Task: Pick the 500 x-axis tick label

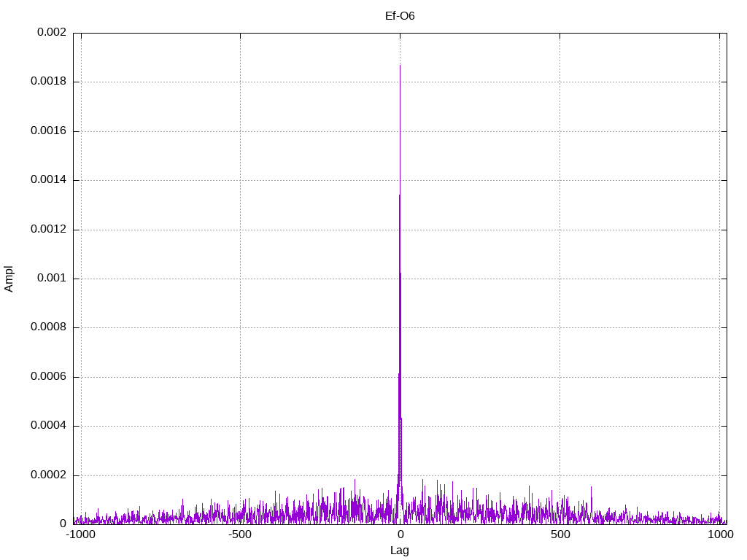Action: [x=560, y=535]
